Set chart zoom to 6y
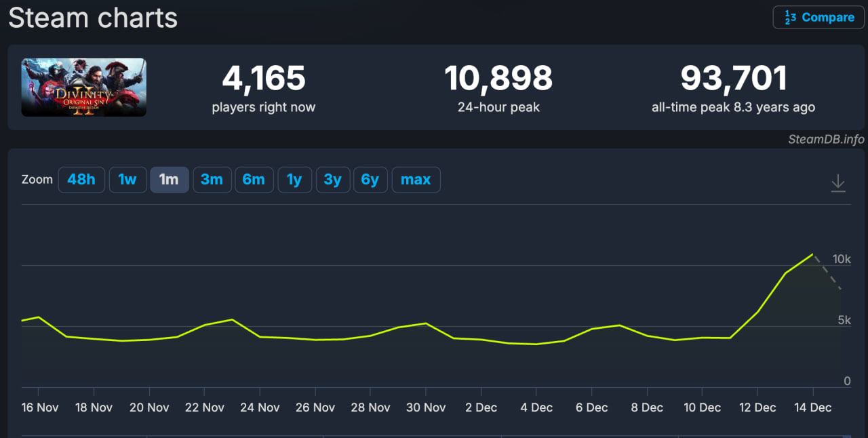Viewport: 868px width, 438px height. [x=370, y=180]
